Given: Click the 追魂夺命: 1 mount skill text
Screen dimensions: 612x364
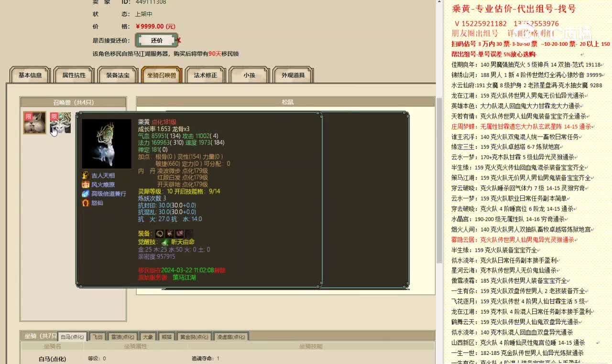Looking at the screenshot, I should click(x=206, y=359).
